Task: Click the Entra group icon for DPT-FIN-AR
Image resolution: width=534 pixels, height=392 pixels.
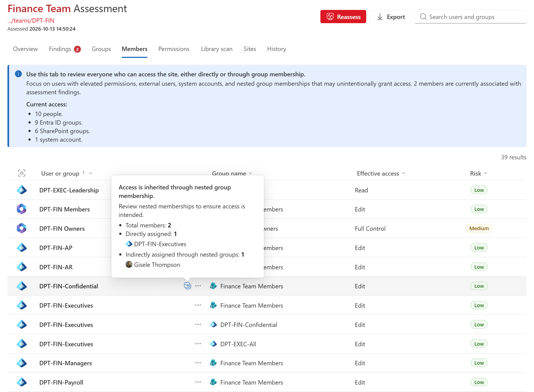Action: [x=22, y=267]
